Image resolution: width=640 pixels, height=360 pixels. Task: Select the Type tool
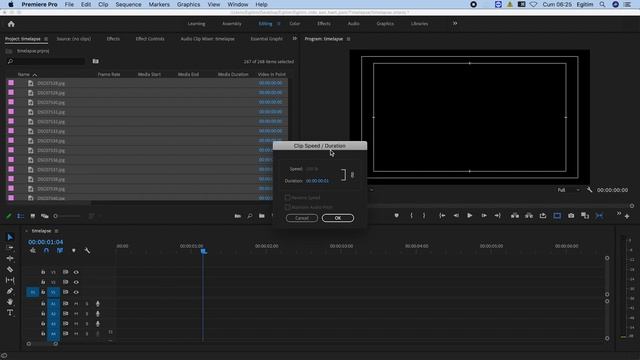(10, 313)
